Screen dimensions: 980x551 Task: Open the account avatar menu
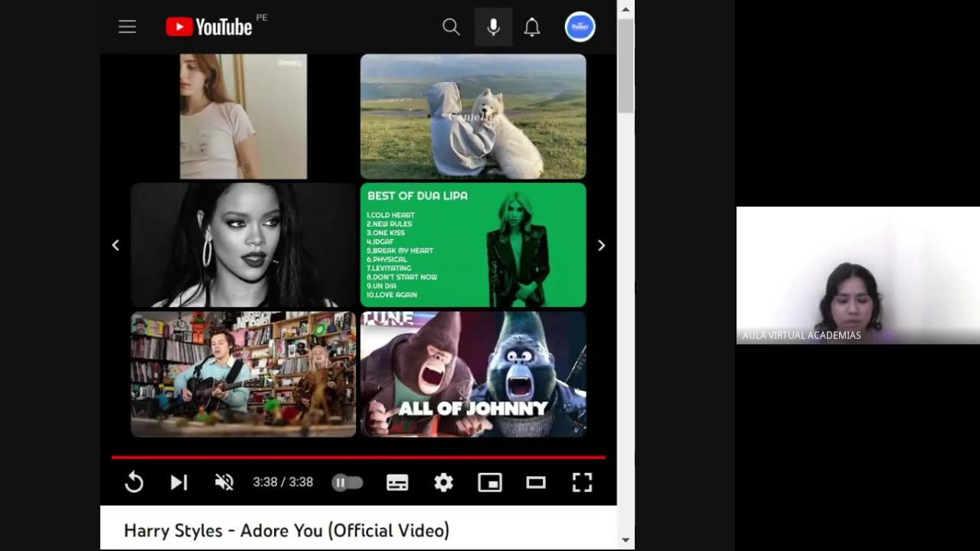580,27
